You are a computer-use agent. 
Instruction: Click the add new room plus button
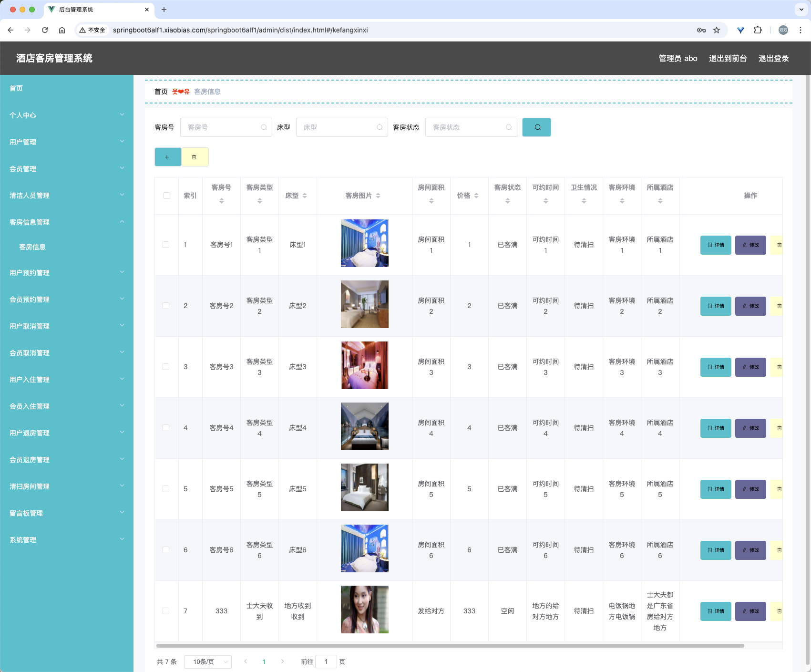pos(168,157)
